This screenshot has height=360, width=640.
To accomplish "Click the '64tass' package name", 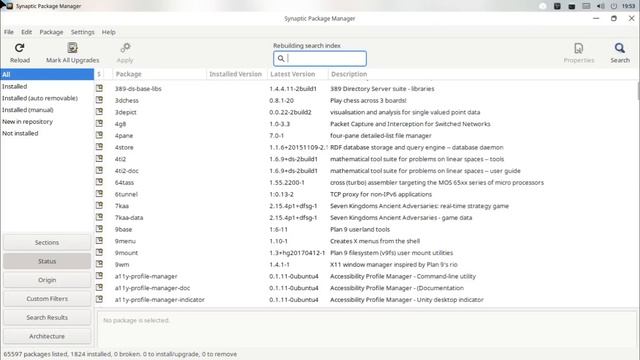I will (124, 182).
